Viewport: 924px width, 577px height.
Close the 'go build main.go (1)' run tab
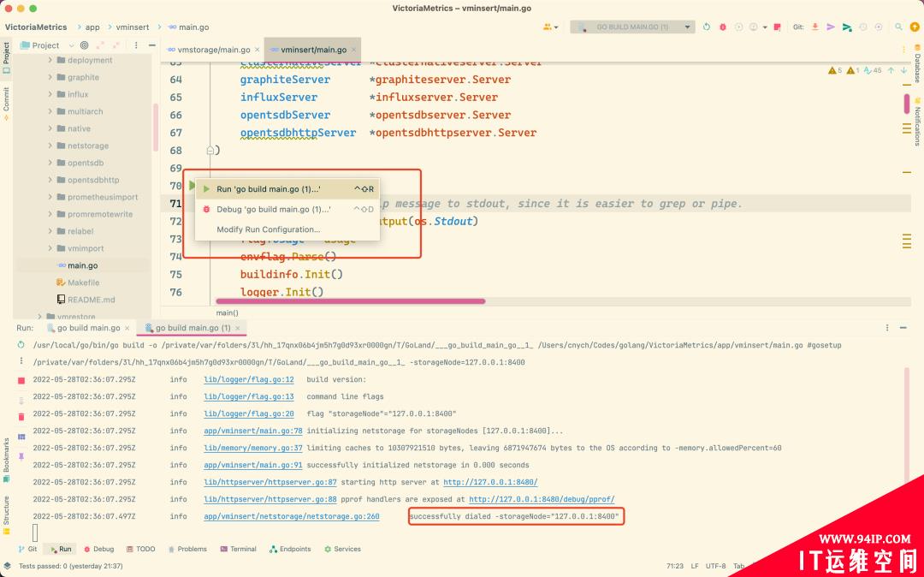[x=238, y=328]
